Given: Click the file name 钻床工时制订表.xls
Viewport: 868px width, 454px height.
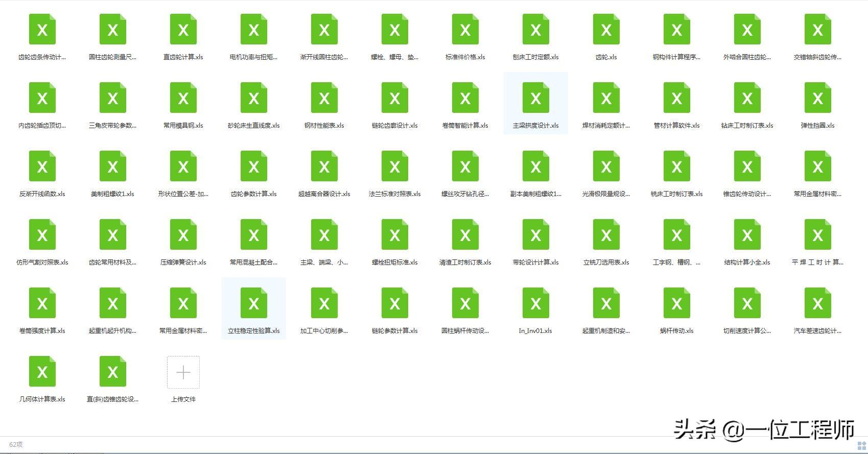Looking at the screenshot, I should coord(747,126).
